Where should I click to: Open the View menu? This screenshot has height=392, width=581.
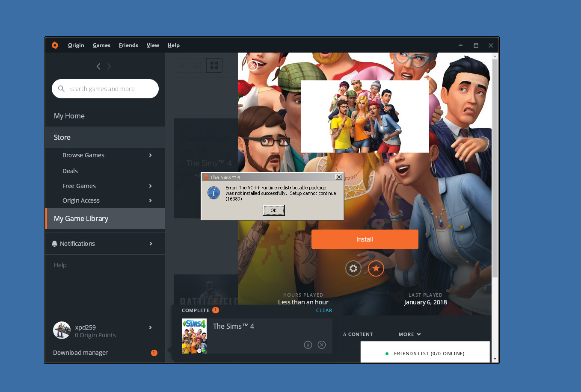(x=153, y=45)
